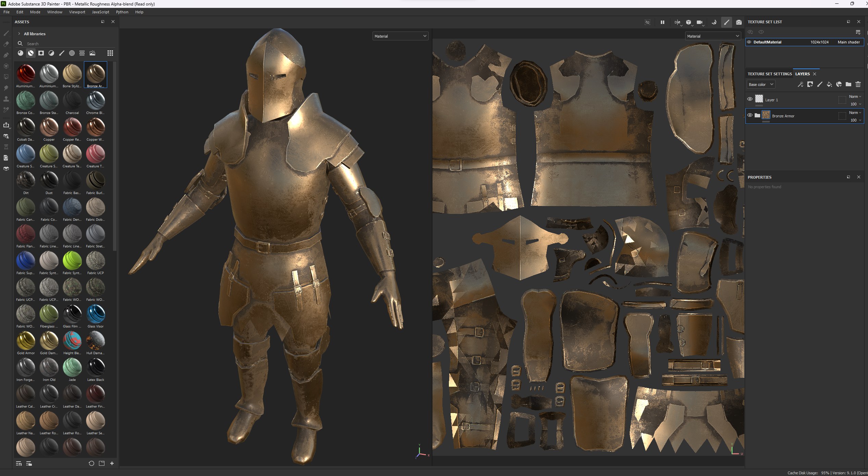
Task: Open the 3D viewport Material display dropdown
Action: pos(400,36)
